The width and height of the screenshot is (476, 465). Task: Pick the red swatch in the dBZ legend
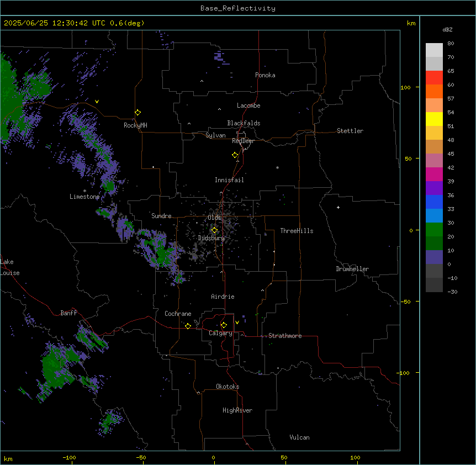pyautogui.click(x=434, y=78)
